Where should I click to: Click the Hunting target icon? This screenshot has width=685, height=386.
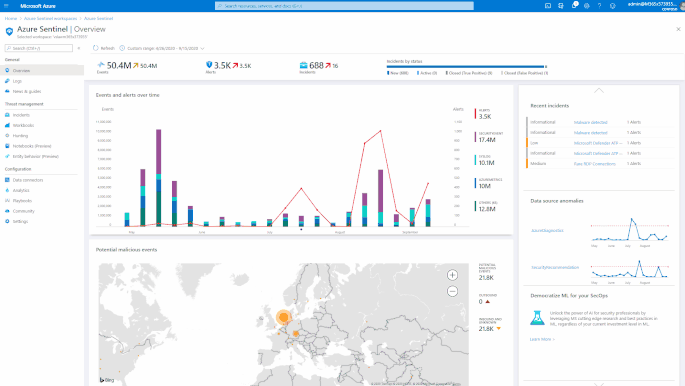[7, 136]
